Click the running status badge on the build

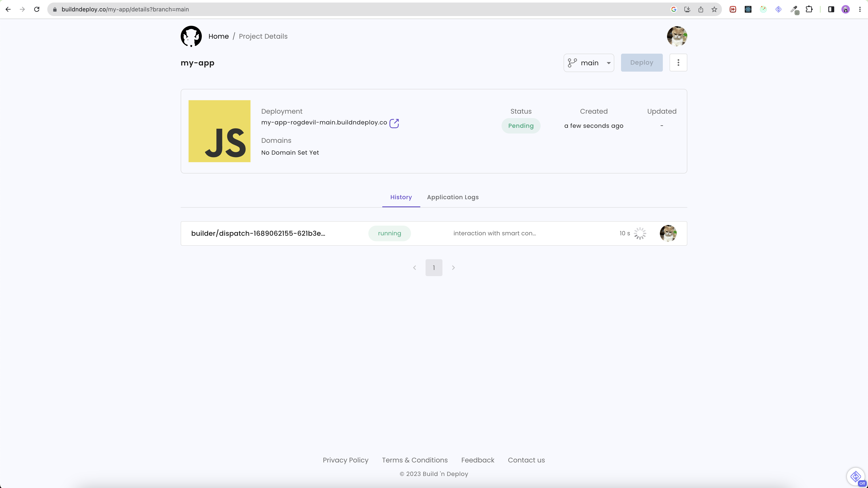point(389,233)
